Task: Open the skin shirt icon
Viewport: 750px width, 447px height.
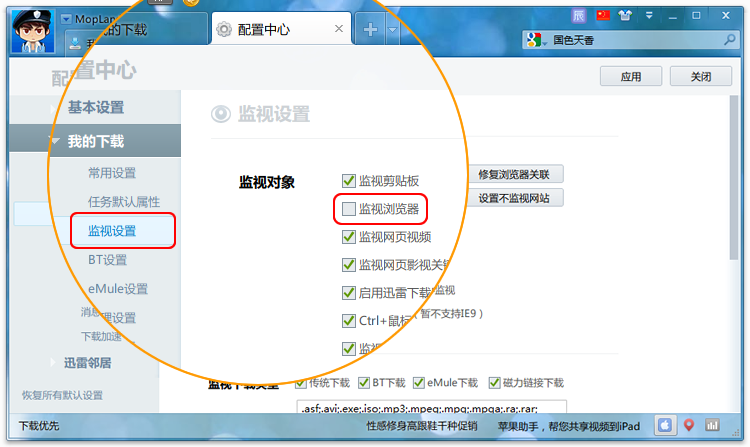Action: (x=625, y=15)
